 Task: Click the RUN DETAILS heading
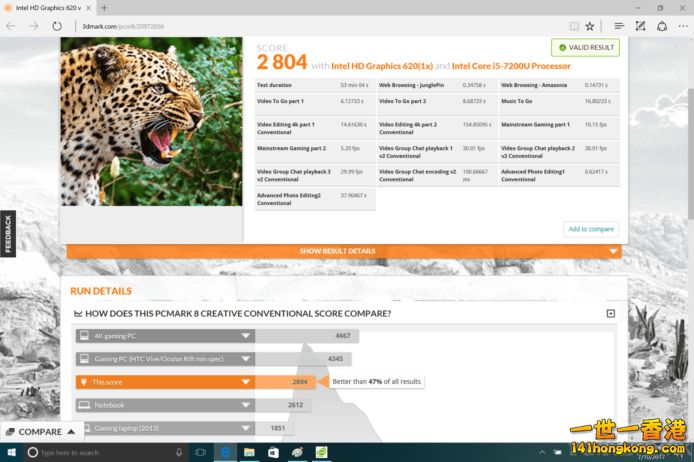coord(101,291)
